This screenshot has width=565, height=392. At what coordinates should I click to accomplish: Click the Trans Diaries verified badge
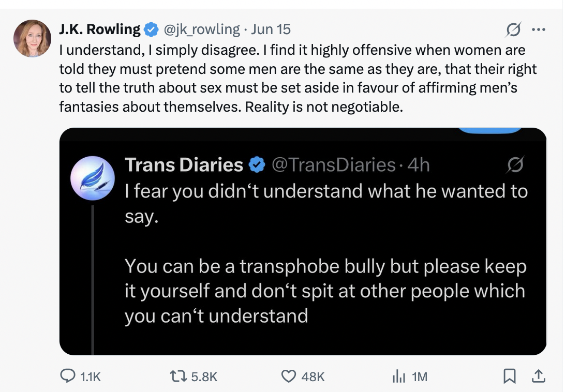[x=257, y=165]
